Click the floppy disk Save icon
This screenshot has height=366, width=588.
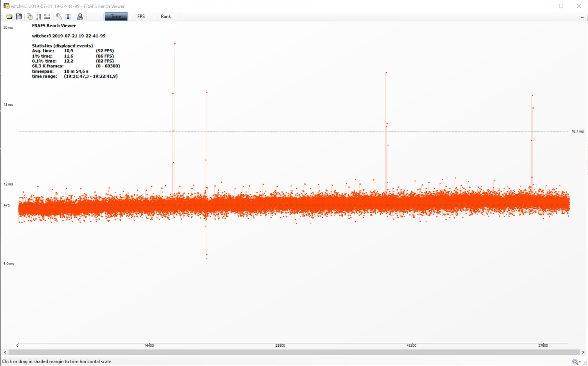coord(19,17)
